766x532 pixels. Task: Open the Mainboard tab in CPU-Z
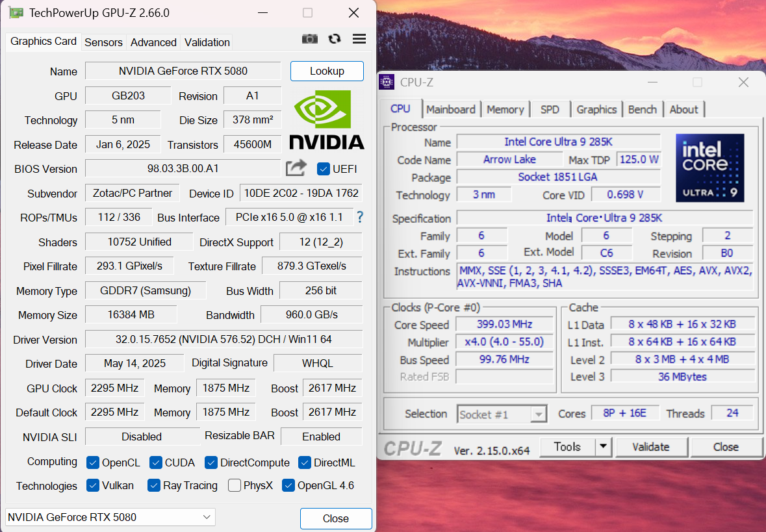(451, 109)
